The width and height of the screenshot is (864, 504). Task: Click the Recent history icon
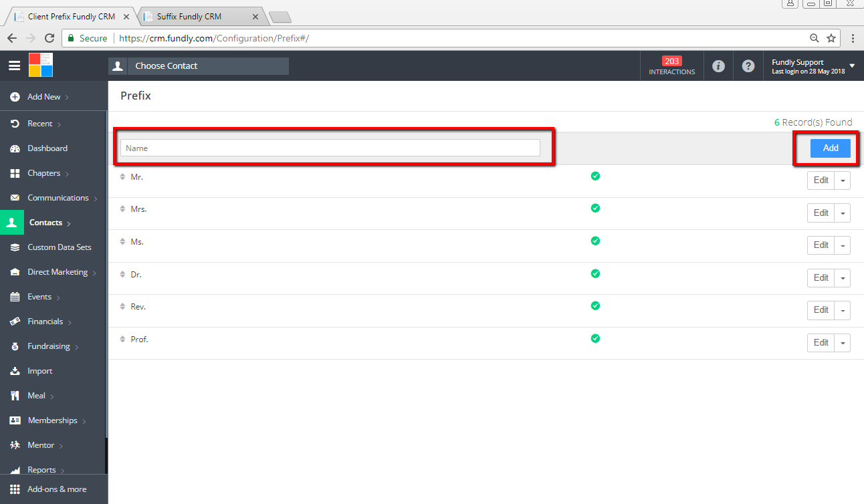coord(15,124)
